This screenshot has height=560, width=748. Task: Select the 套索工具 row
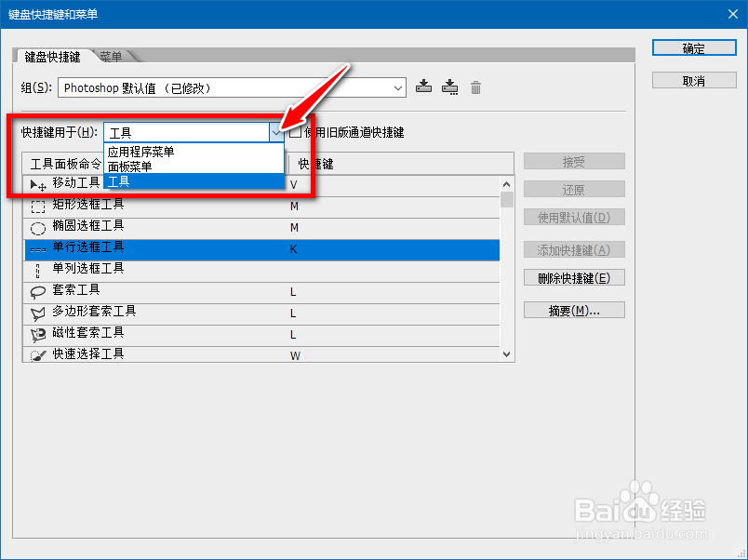262,293
